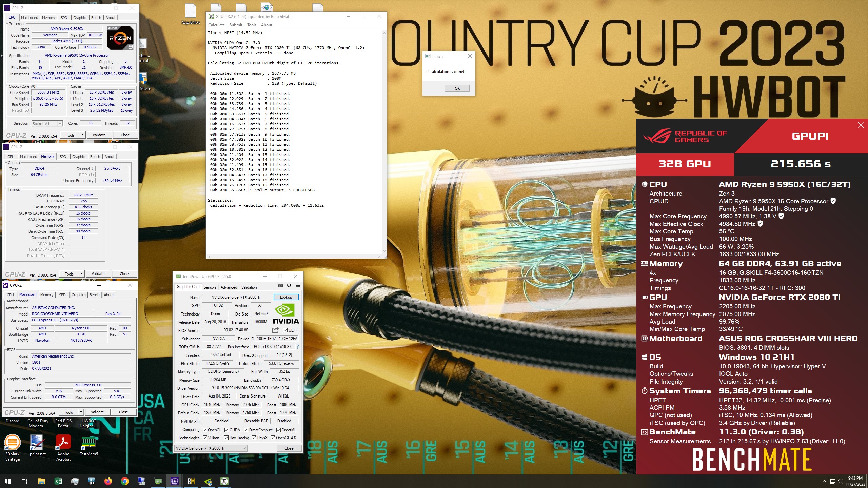The height and width of the screenshot is (488, 868).
Task: Toggle the CUDA checkbox in GPU-Z
Action: pos(226,430)
